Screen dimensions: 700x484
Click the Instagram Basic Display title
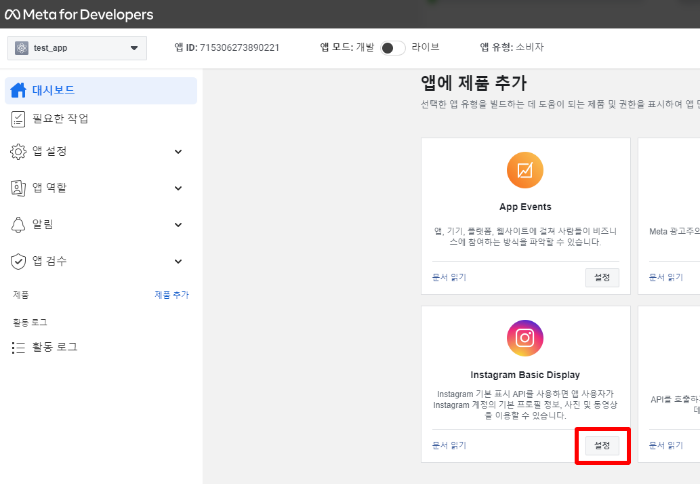tap(525, 375)
